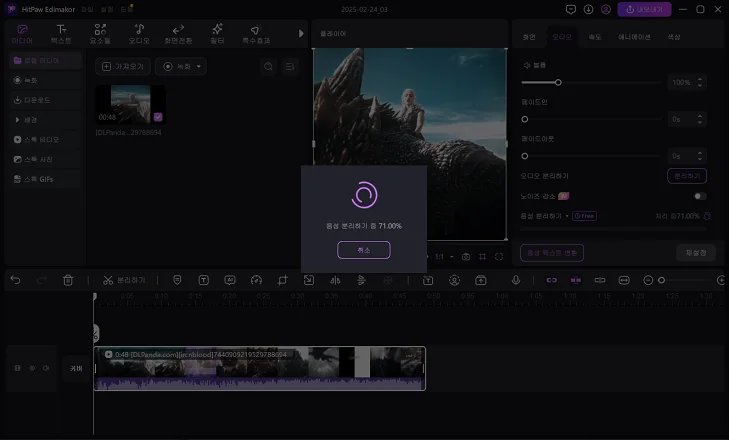Switch to the Speed tab in properties panel
This screenshot has width=729, height=440.
click(x=595, y=37)
